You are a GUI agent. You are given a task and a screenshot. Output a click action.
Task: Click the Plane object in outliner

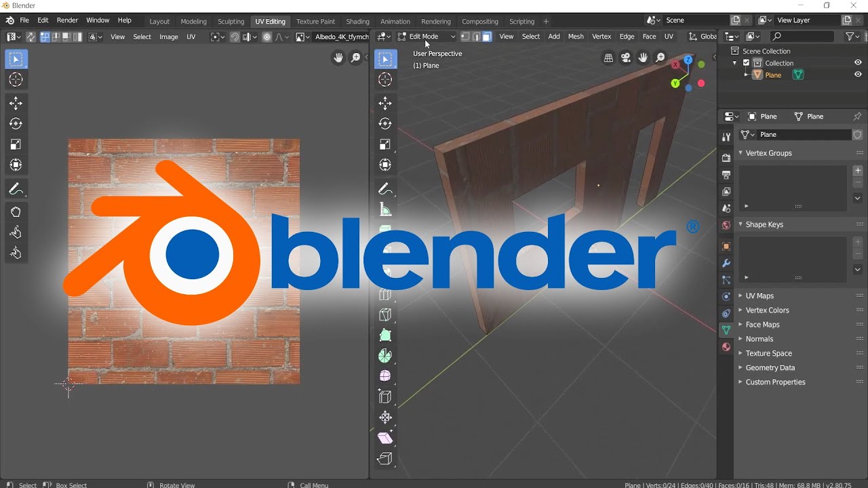(773, 75)
